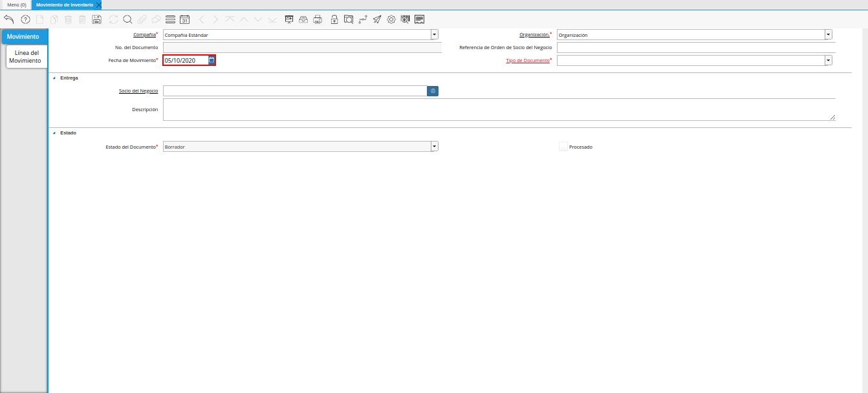
Task: Click the parent record up chevron
Action: pos(244,19)
